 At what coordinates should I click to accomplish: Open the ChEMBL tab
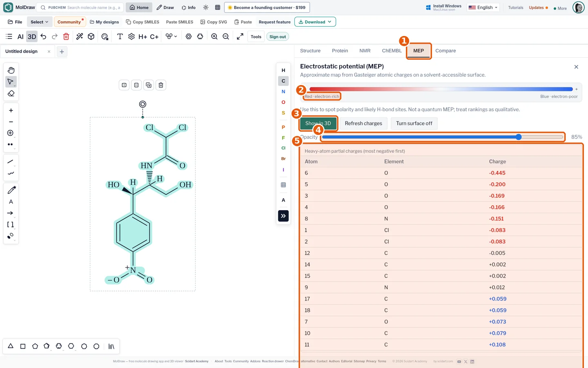(392, 51)
